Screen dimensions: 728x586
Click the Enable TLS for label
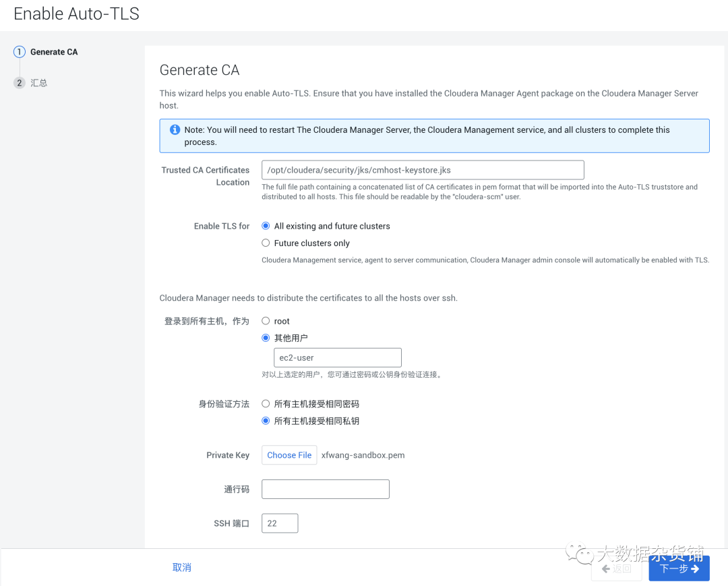click(x=222, y=226)
